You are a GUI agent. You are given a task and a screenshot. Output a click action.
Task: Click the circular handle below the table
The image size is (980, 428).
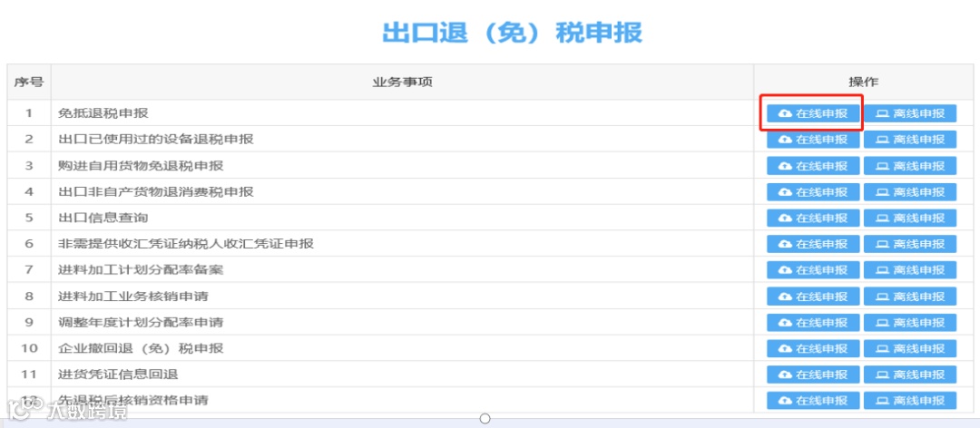pyautogui.click(x=485, y=418)
